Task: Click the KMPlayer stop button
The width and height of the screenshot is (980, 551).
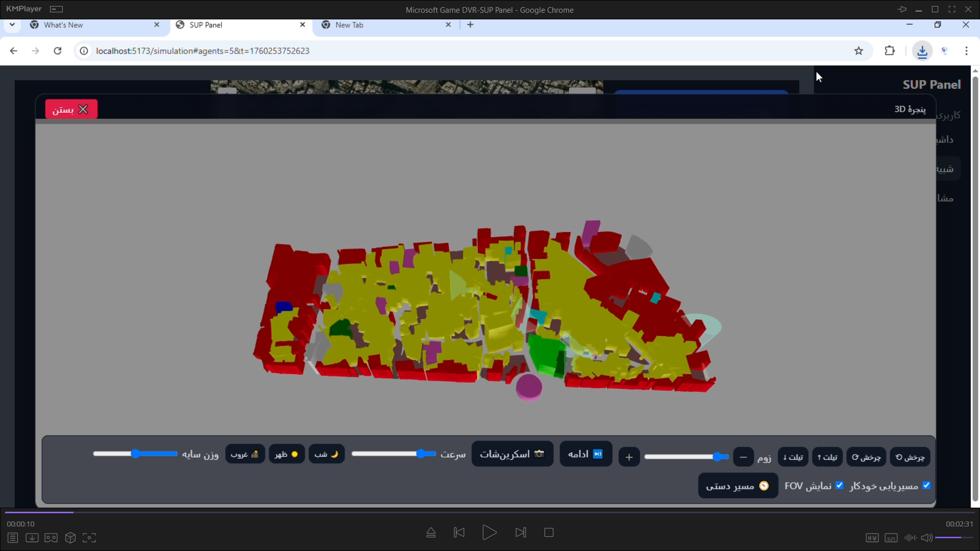Action: click(x=549, y=533)
